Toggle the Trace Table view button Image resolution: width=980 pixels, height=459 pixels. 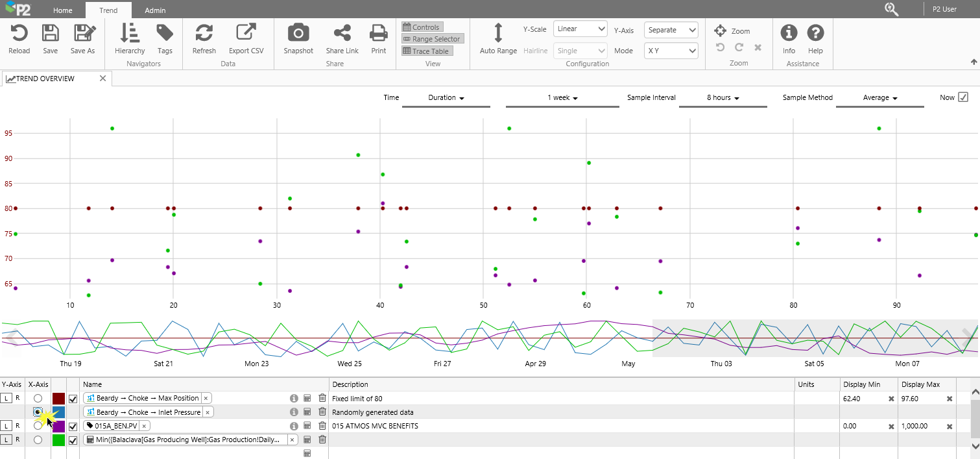click(x=426, y=51)
